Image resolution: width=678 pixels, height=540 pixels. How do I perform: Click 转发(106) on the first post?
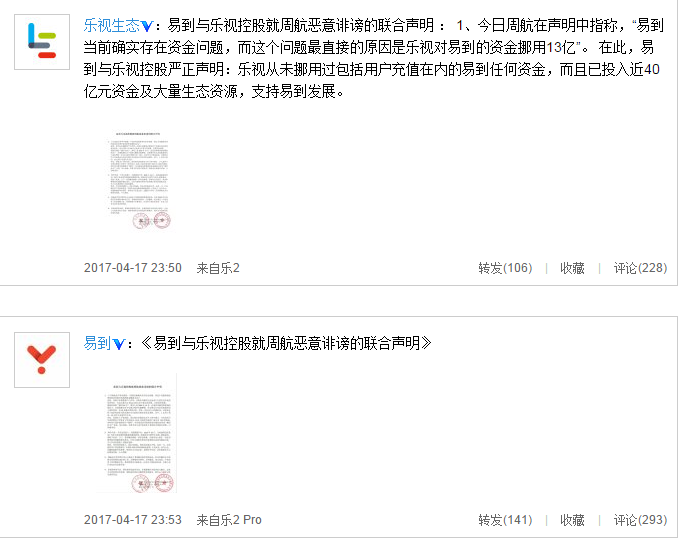[x=505, y=268]
